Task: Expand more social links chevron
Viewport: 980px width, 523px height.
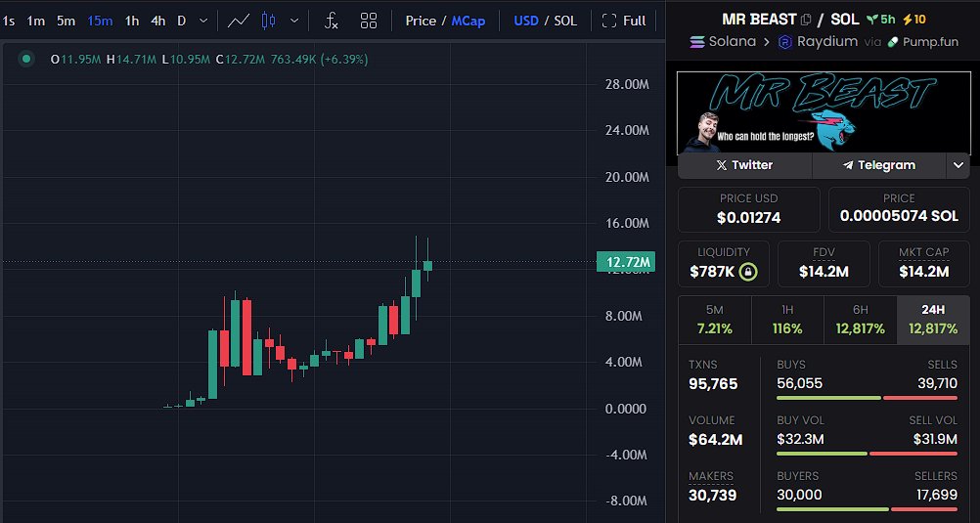Action: [958, 165]
